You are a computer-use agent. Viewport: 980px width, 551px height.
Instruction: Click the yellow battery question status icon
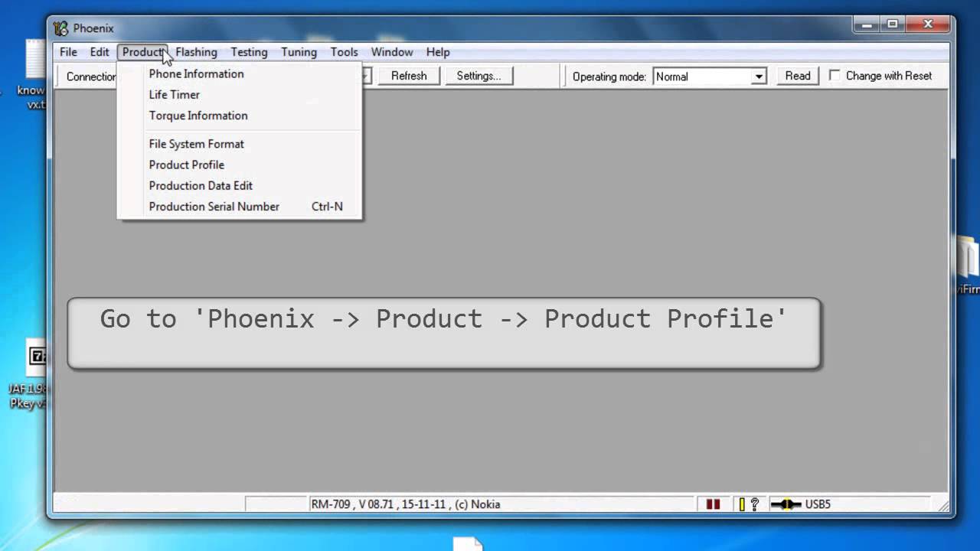point(749,504)
